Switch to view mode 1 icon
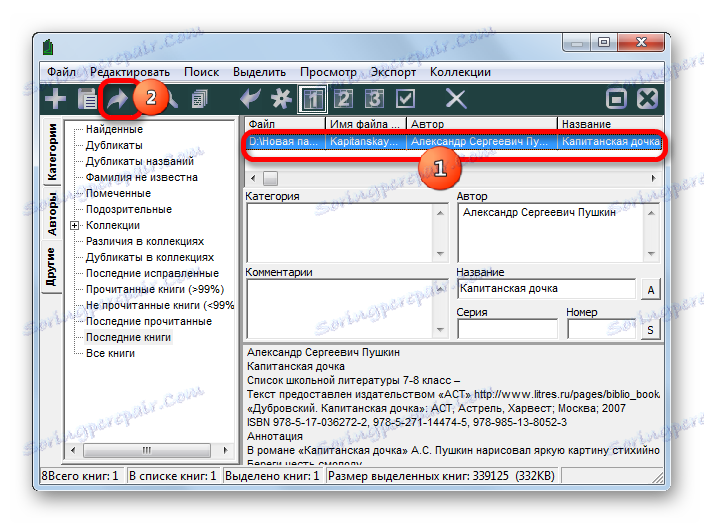The image size is (704, 524). tap(313, 99)
